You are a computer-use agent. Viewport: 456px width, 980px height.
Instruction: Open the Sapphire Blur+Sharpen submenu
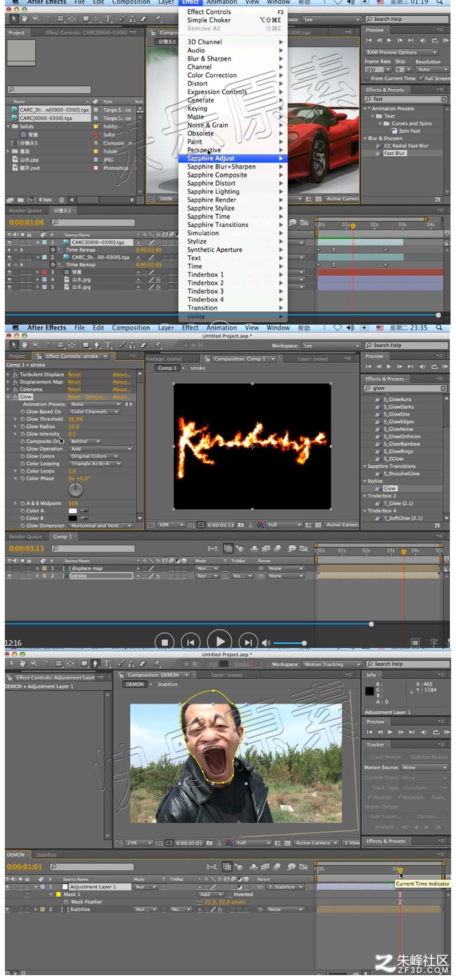[233, 167]
